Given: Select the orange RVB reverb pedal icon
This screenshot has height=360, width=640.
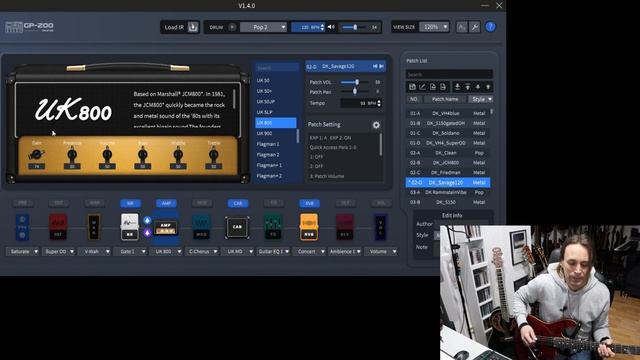Looking at the screenshot, I should click(x=309, y=227).
